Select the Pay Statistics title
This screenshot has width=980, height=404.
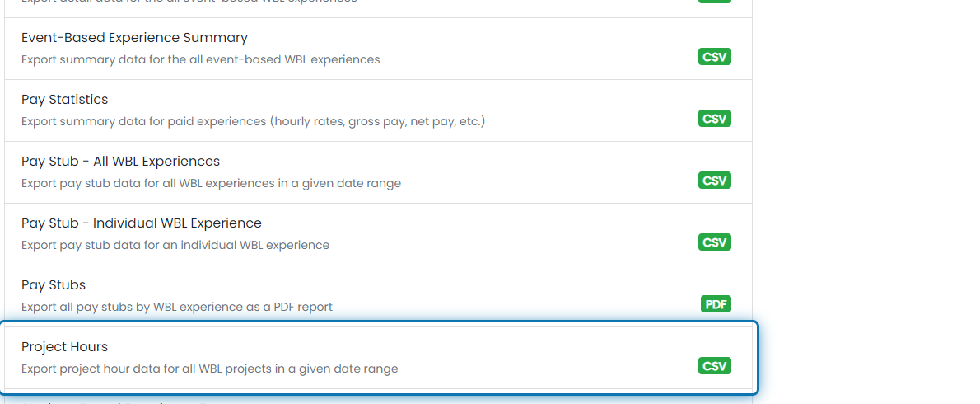[x=64, y=100]
